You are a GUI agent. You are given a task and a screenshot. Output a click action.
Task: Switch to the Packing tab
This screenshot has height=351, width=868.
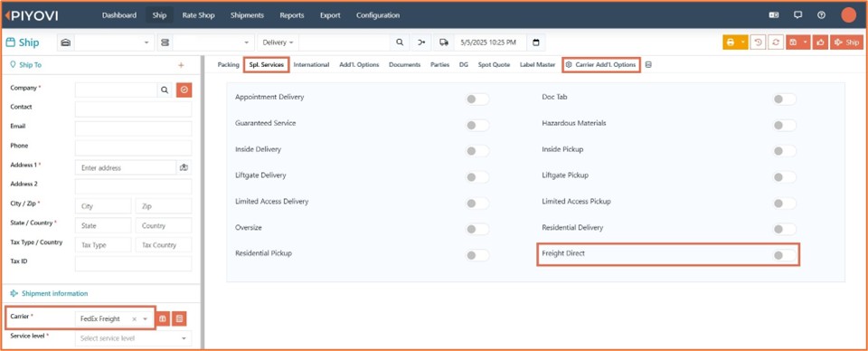pyautogui.click(x=228, y=65)
